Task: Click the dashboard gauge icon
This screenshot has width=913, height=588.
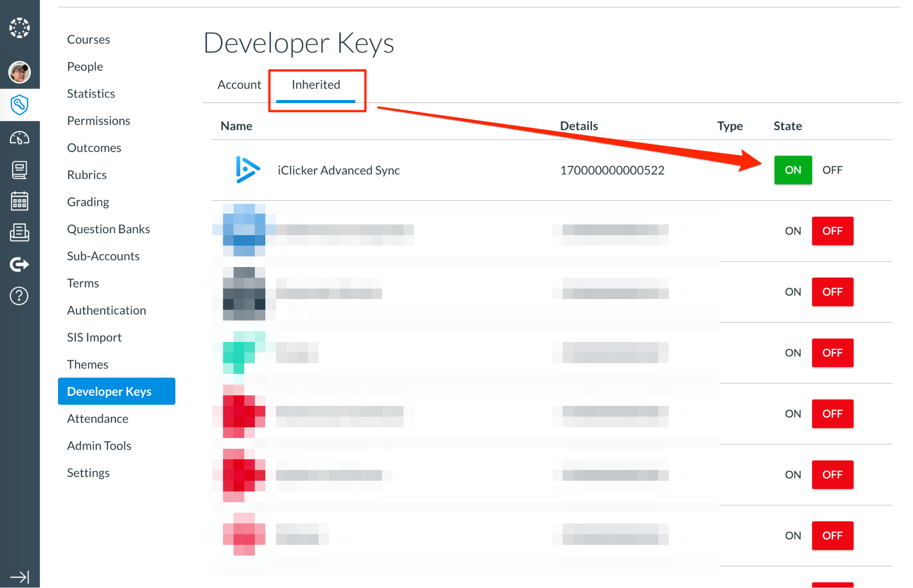Action: tap(20, 137)
